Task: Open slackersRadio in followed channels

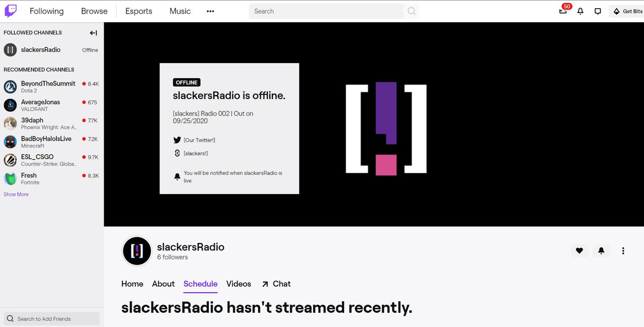Action: tap(52, 50)
